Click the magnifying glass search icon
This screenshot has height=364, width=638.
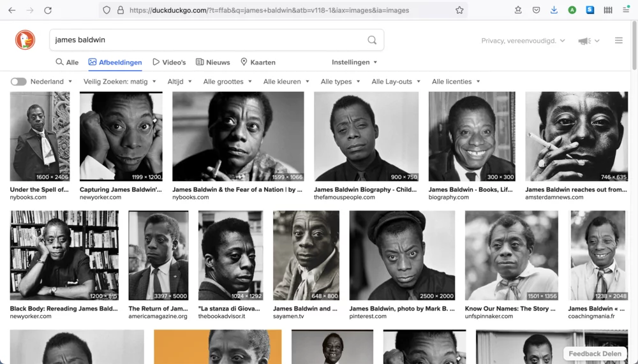(x=372, y=40)
